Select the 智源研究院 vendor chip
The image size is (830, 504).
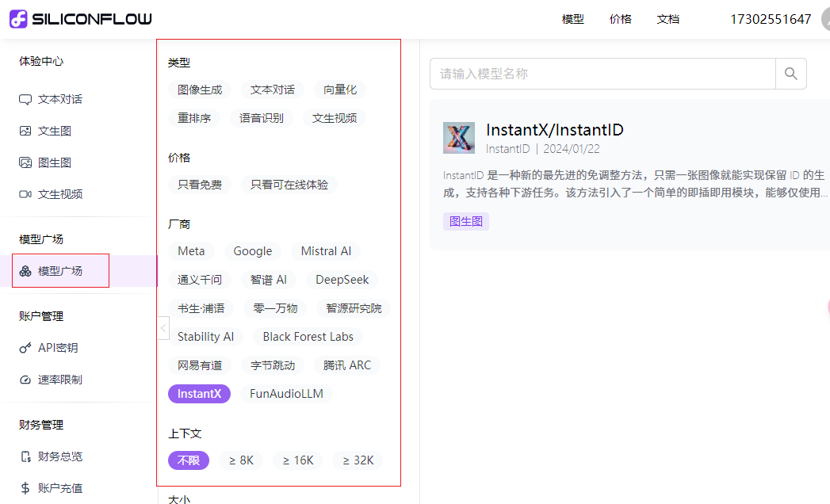[x=354, y=308]
